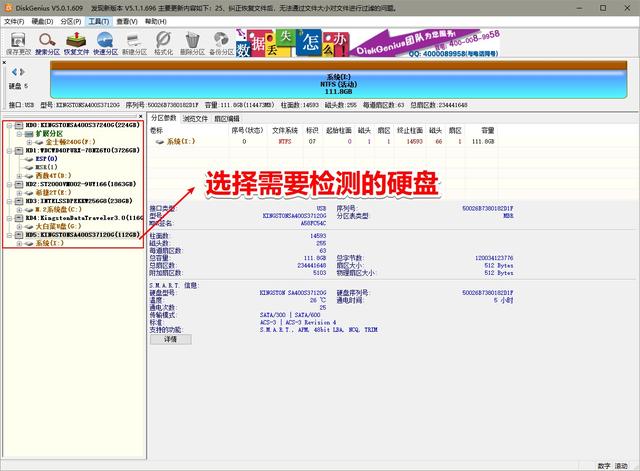Click the 卷标 column header

tap(156, 131)
